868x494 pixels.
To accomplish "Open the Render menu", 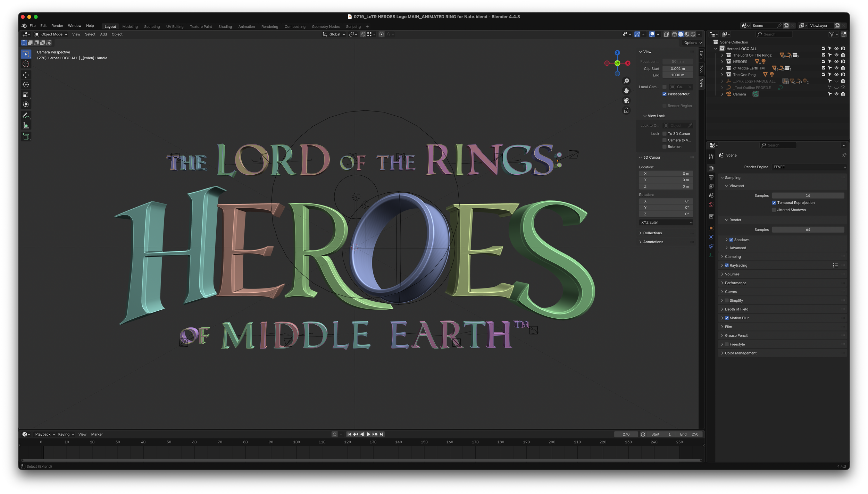I will [57, 26].
